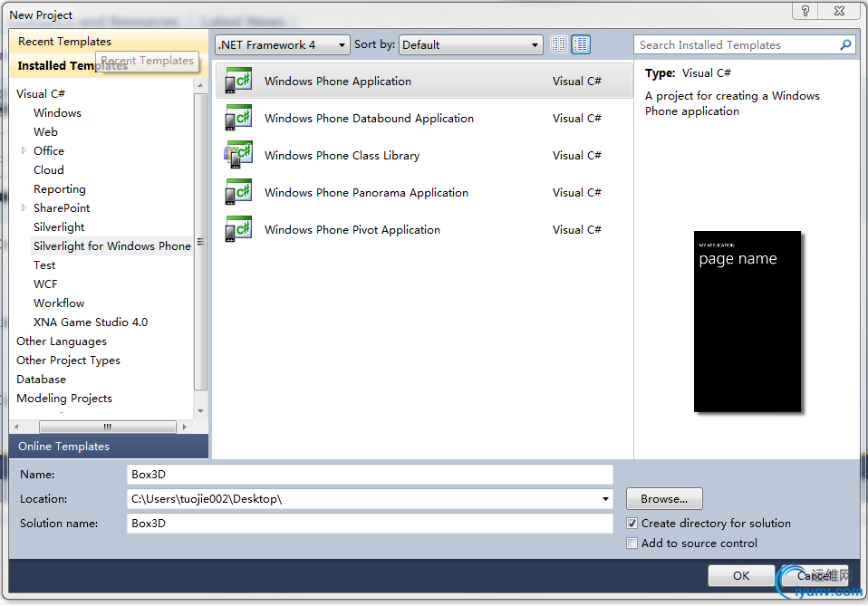Viewport: 868px width, 606px height.
Task: Select Silverlight for Windows Phone category
Action: (x=111, y=245)
